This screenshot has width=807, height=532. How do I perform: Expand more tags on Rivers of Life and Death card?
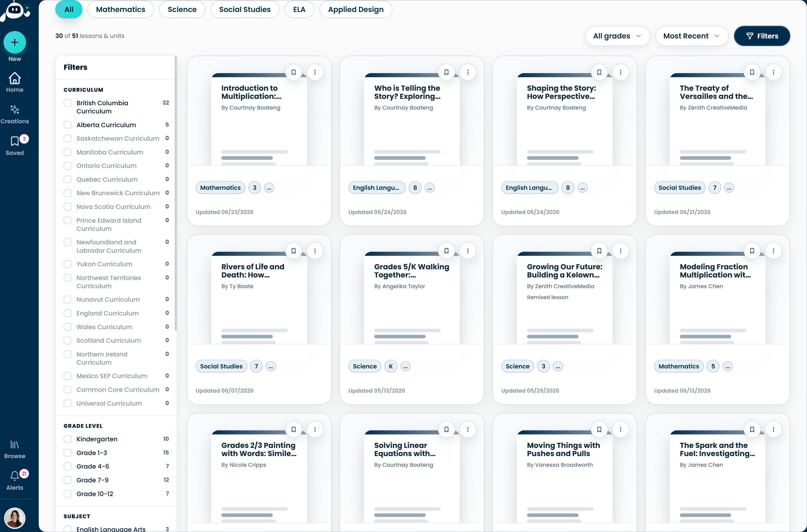271,366
